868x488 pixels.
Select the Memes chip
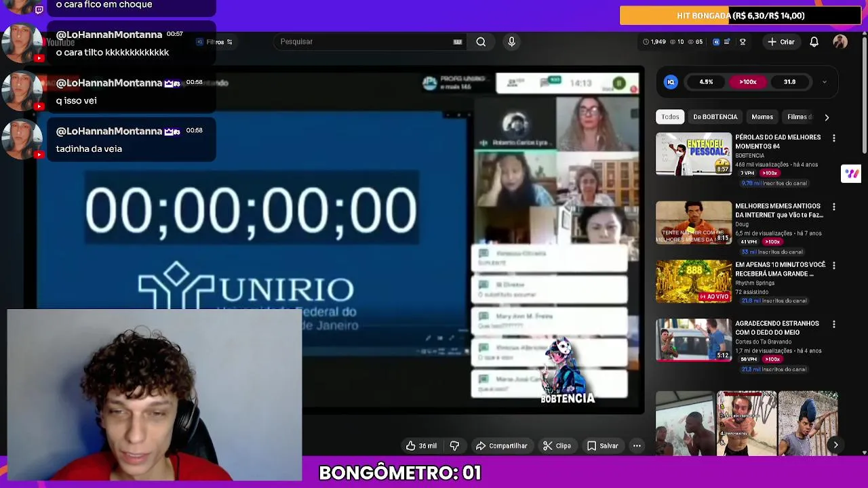(762, 117)
